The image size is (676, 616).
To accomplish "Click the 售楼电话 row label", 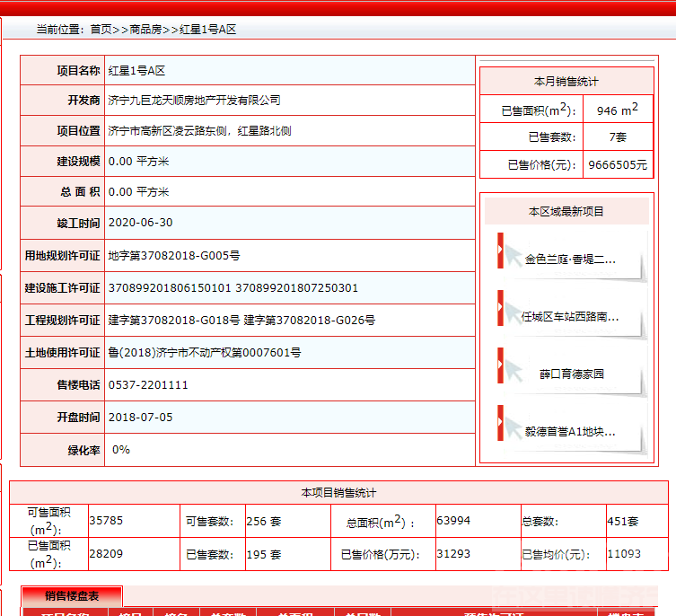I will 78,385.
